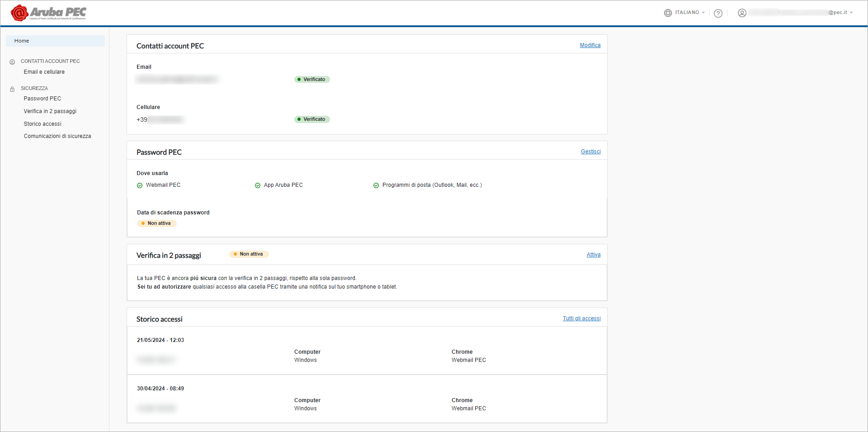This screenshot has height=432, width=868.
Task: Click Non attiva badge under password expiry
Action: pyautogui.click(x=156, y=223)
